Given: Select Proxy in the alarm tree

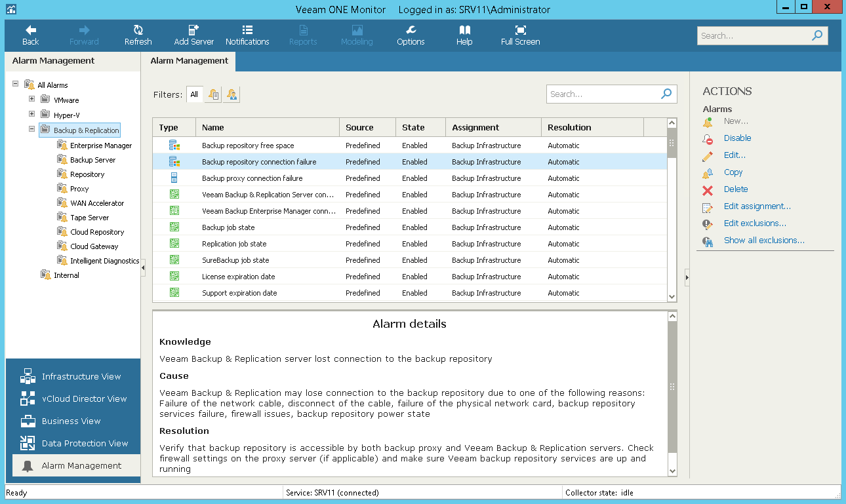Looking at the screenshot, I should click(x=79, y=189).
